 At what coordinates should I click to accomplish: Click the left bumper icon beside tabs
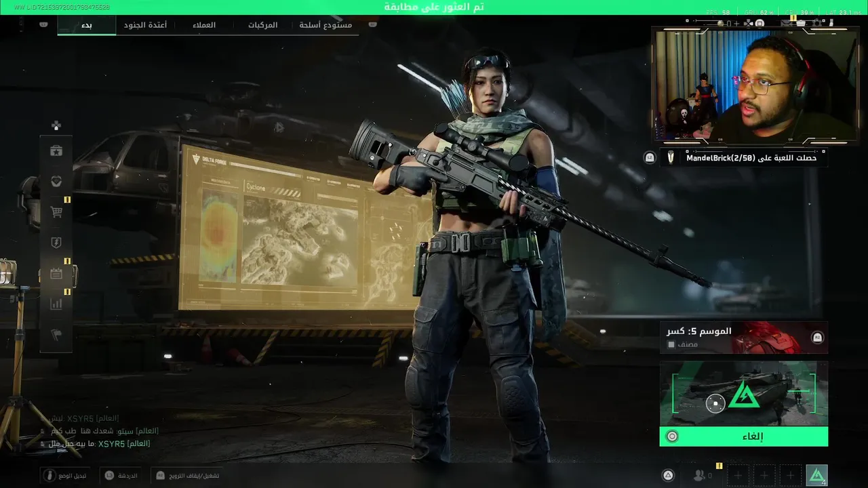click(43, 24)
